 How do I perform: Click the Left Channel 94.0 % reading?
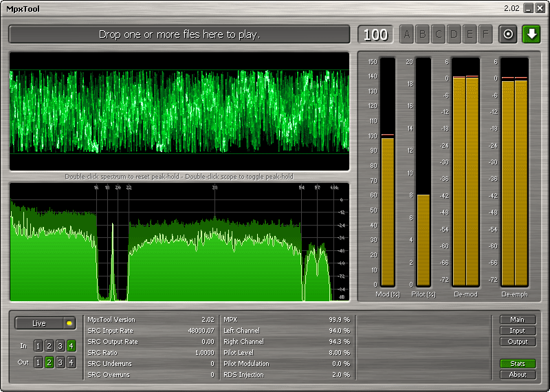pyautogui.click(x=339, y=331)
